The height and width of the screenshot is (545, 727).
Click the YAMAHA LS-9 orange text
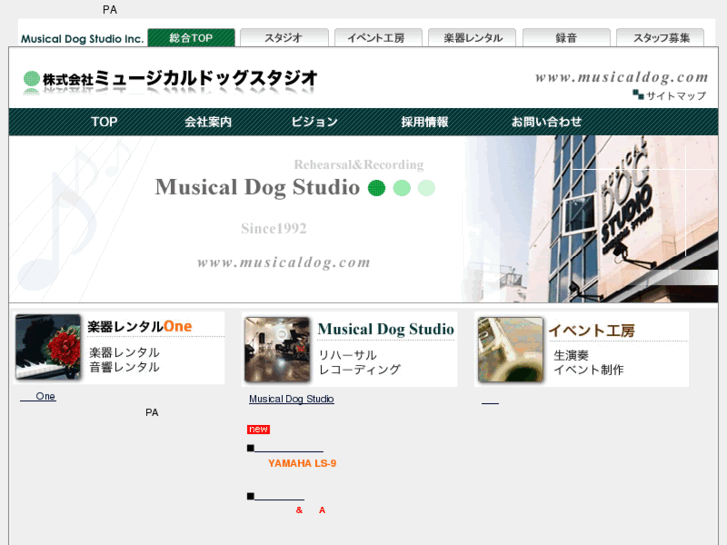tap(302, 463)
